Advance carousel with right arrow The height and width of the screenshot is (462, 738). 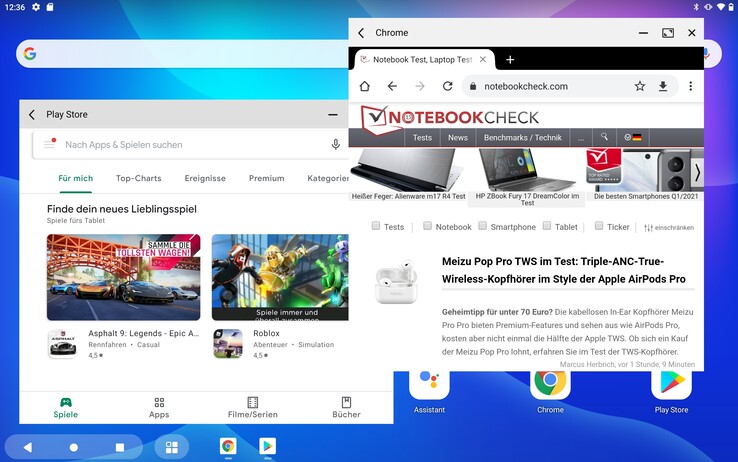[697, 173]
